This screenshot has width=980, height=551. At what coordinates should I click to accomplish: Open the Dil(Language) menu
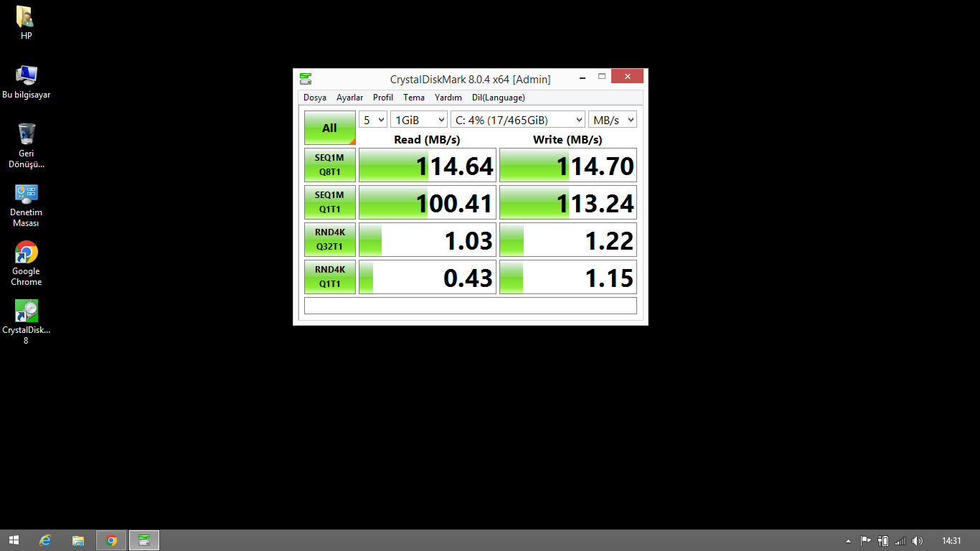[x=499, y=98]
